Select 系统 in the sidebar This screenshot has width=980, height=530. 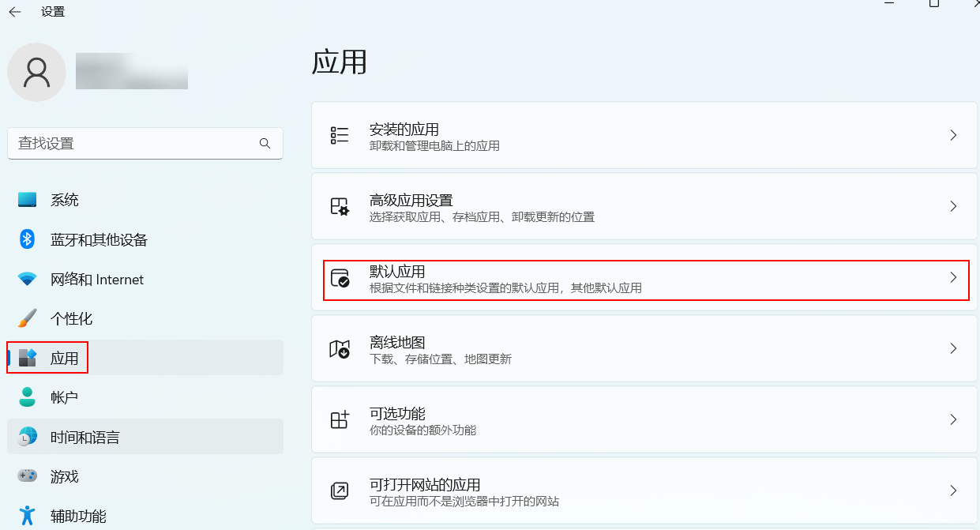click(x=65, y=200)
